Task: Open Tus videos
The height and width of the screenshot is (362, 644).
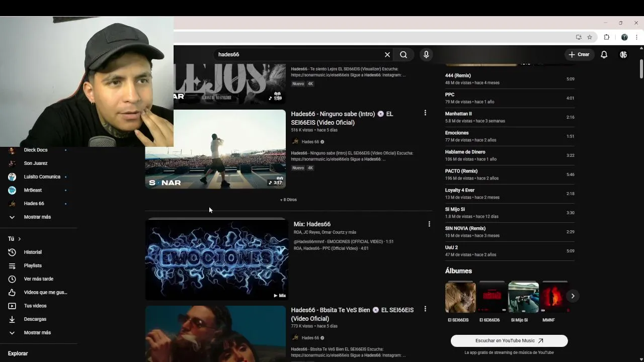Action: pos(38,306)
